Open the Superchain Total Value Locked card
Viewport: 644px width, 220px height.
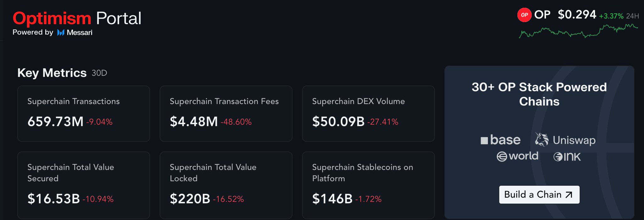click(x=226, y=185)
